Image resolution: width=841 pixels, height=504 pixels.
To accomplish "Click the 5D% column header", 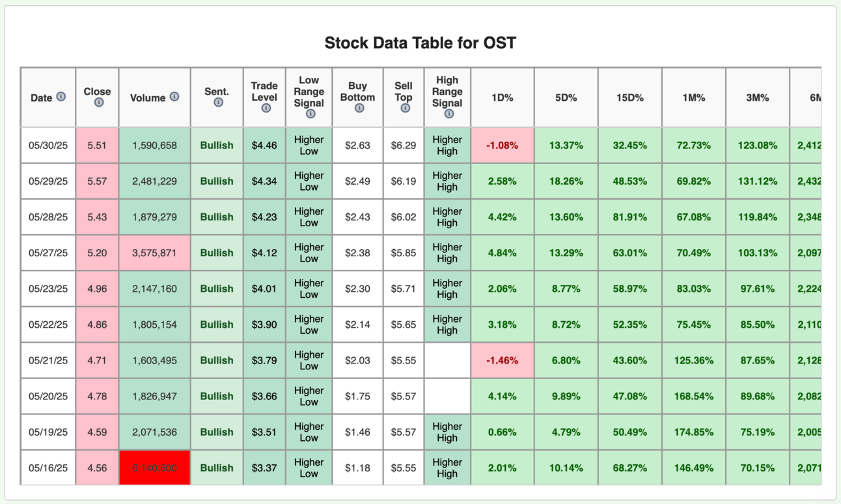I will pos(566,98).
